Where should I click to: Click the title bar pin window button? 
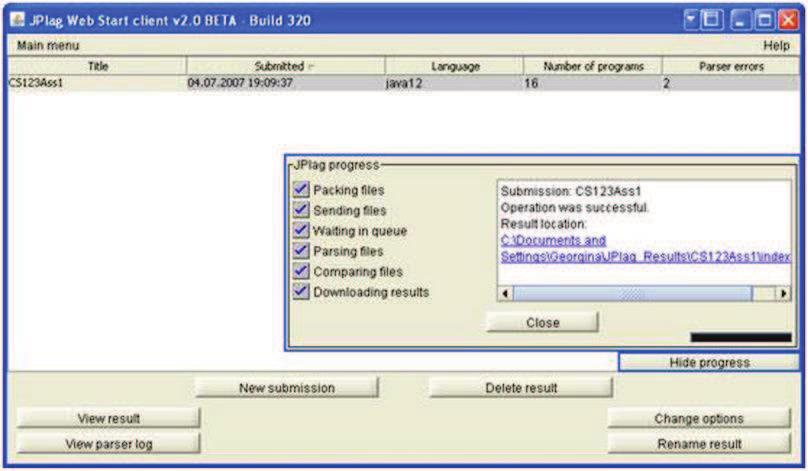point(712,20)
